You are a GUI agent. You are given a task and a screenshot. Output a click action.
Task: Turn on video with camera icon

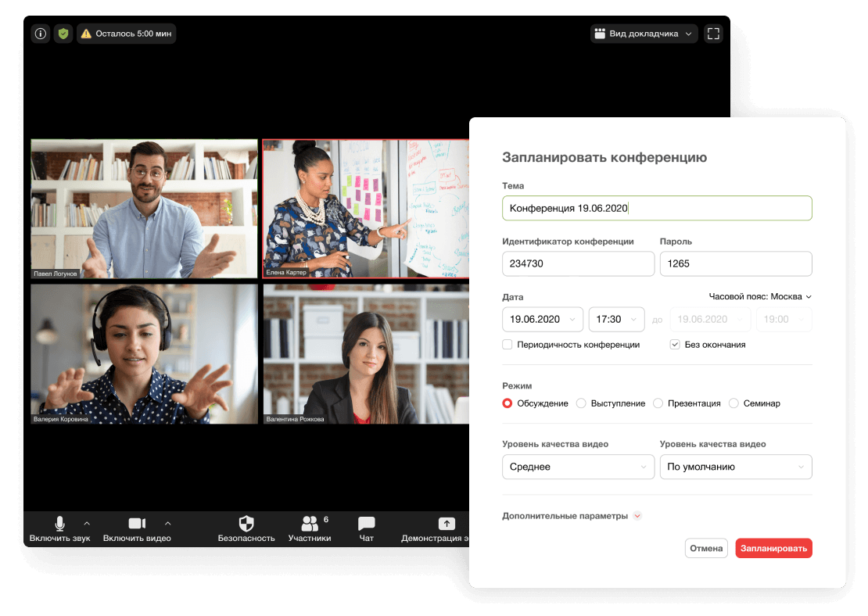137,524
